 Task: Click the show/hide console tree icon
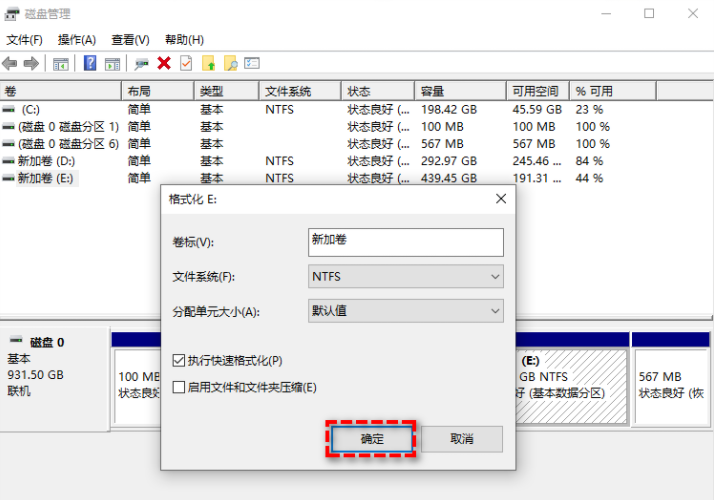[61, 64]
